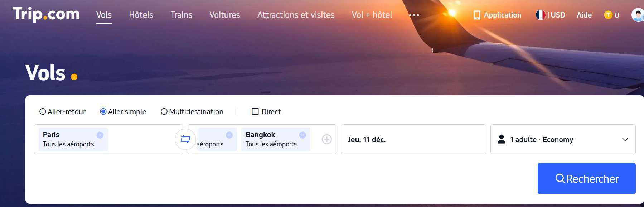Expand the '...' navigation overflow menu

click(415, 16)
